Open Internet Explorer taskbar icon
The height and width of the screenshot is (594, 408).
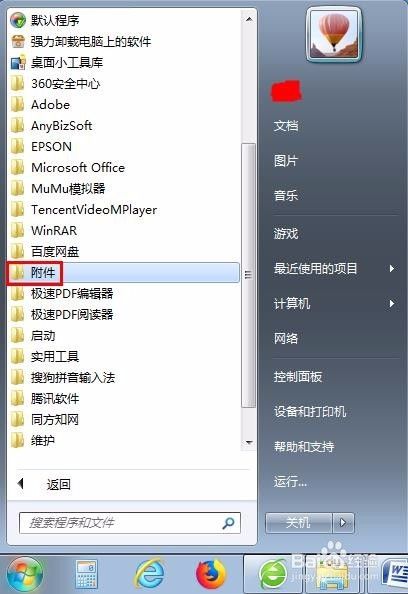150,574
